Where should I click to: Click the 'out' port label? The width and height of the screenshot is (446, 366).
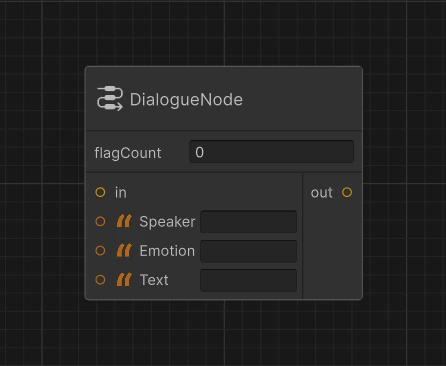tap(322, 193)
